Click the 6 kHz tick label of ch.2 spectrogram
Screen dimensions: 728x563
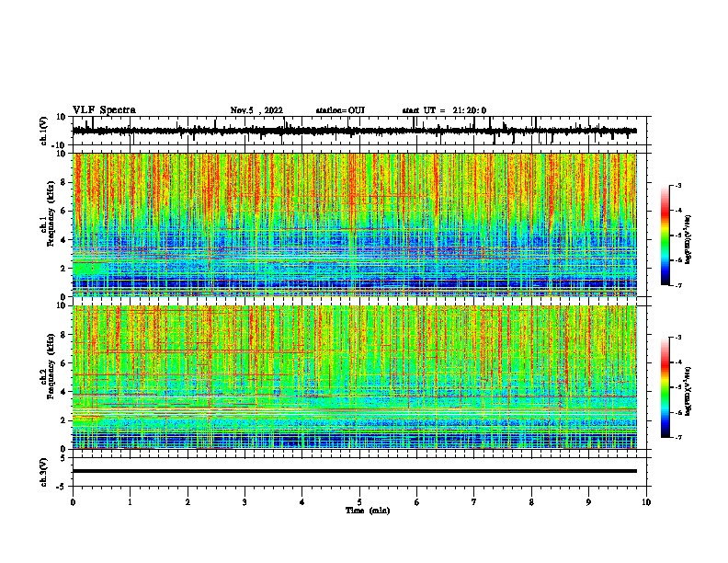(64, 363)
